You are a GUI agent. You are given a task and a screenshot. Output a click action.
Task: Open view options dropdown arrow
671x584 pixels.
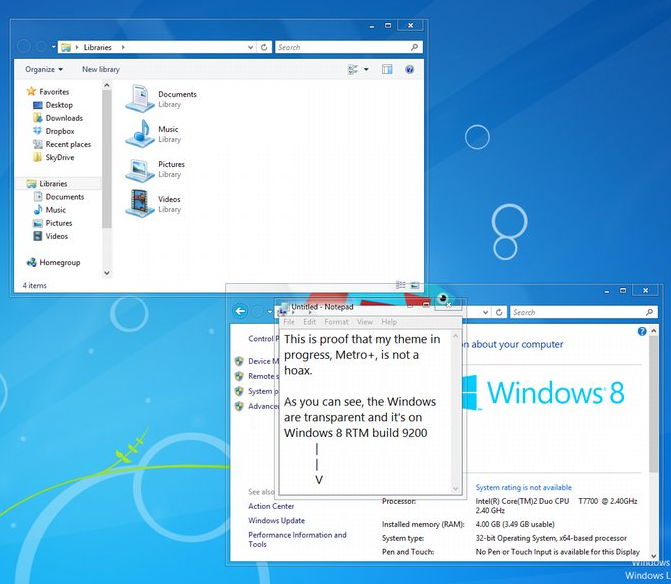(x=366, y=69)
